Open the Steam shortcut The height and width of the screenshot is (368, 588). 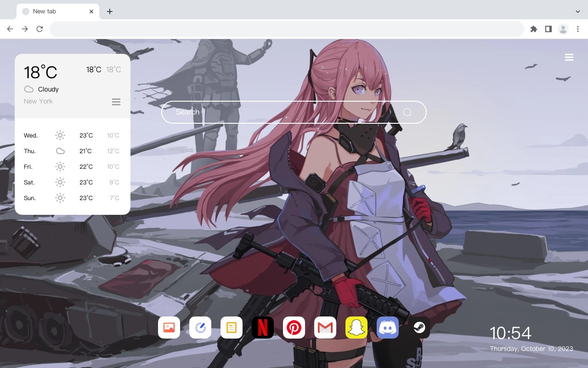[419, 328]
